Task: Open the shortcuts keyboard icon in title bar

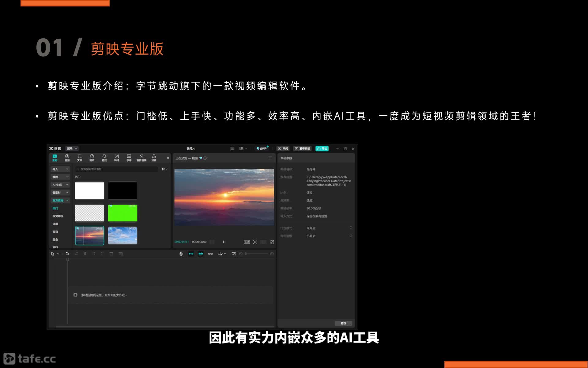Action: [232, 148]
